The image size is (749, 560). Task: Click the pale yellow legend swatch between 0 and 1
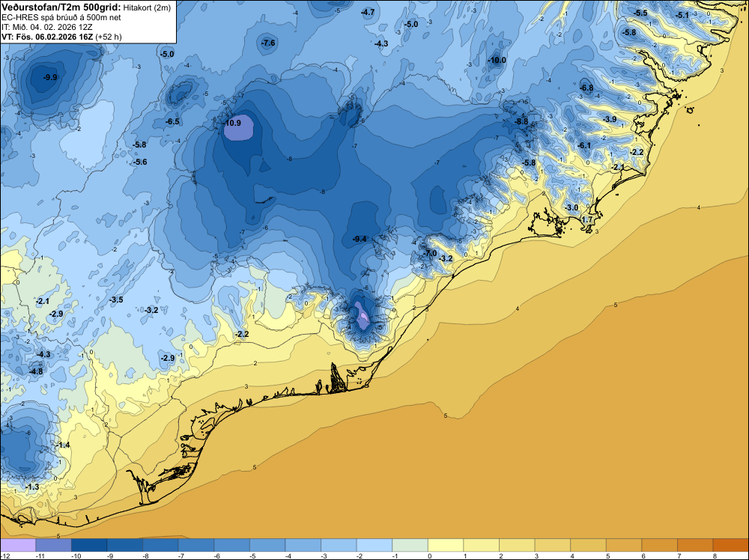point(446,545)
